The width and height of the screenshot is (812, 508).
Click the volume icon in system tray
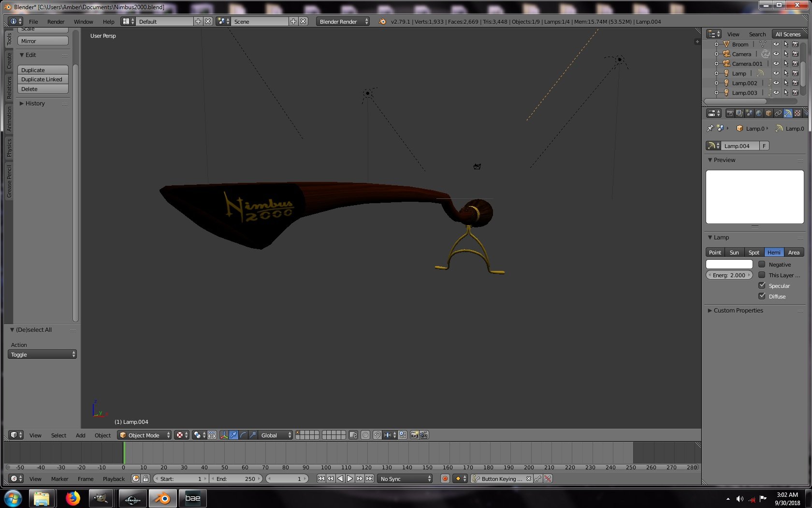739,499
